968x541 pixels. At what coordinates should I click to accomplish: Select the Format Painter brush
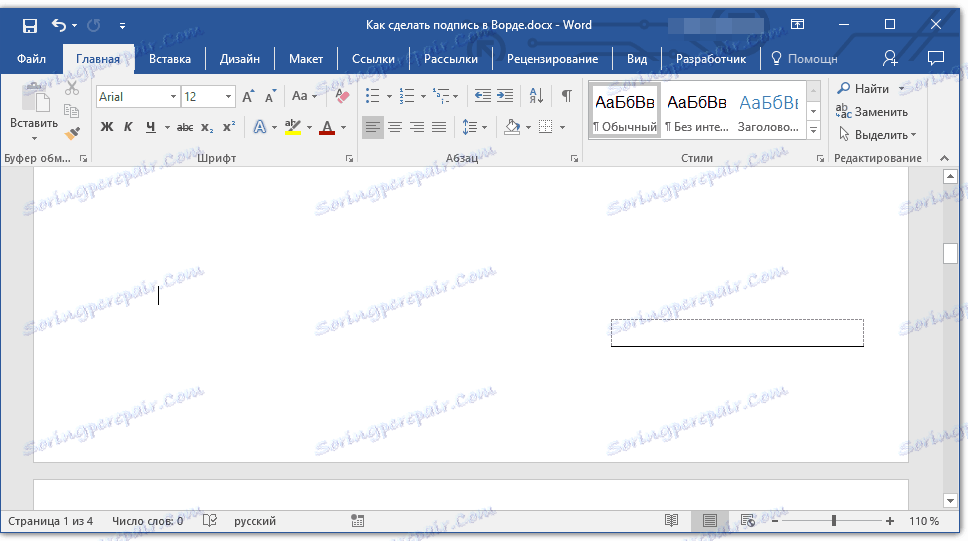pos(72,133)
